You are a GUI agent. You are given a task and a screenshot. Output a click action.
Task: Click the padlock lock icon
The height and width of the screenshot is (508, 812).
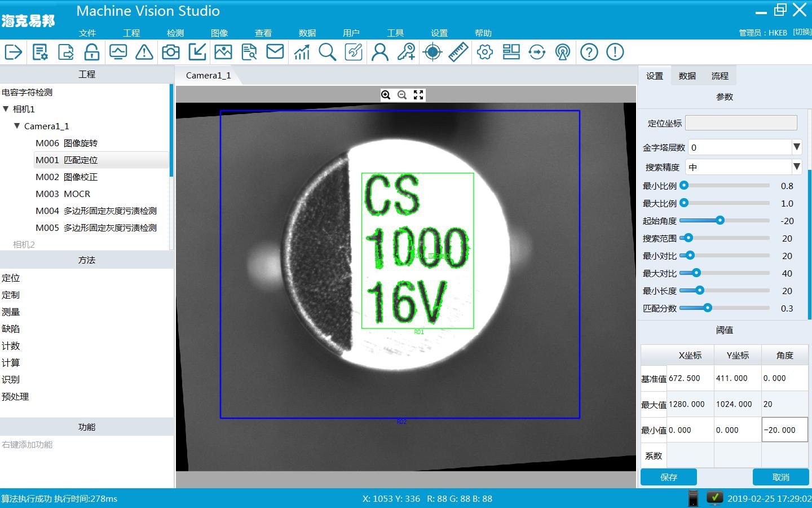(92, 52)
